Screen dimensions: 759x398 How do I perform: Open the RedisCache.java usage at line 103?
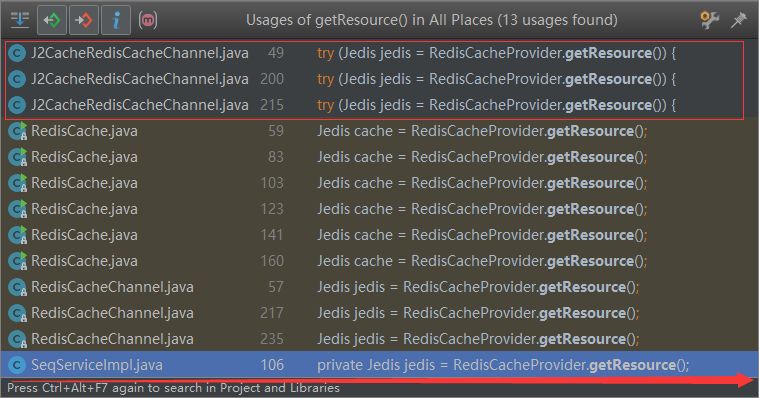click(x=380, y=183)
